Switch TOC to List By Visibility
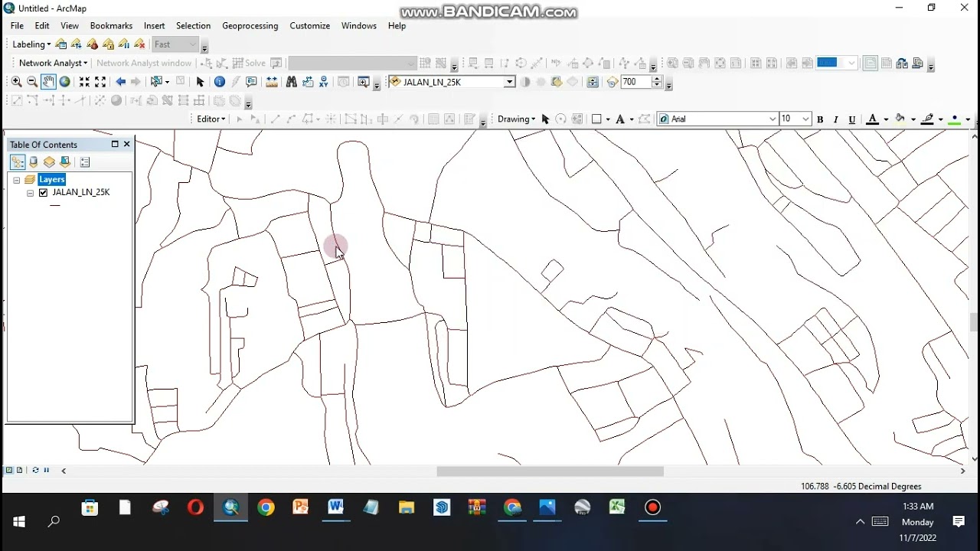This screenshot has height=551, width=980. (x=49, y=162)
